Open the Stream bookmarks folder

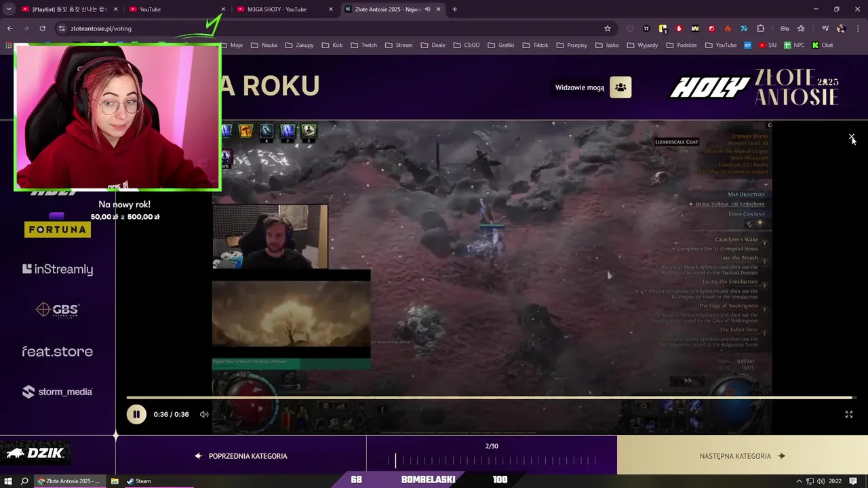coord(399,45)
